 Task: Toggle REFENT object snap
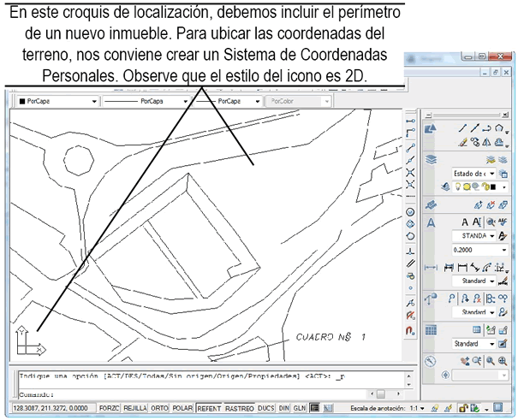(209, 408)
